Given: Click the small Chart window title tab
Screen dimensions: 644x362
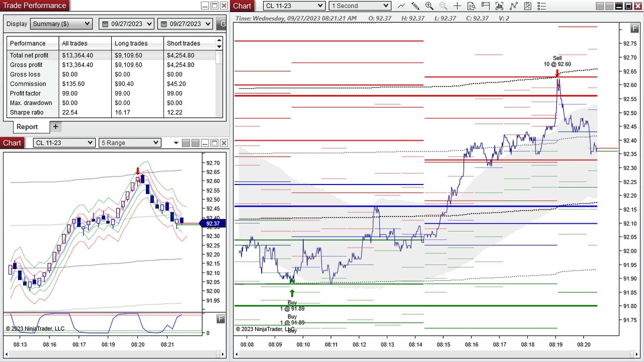Looking at the screenshot, I should pos(12,143).
